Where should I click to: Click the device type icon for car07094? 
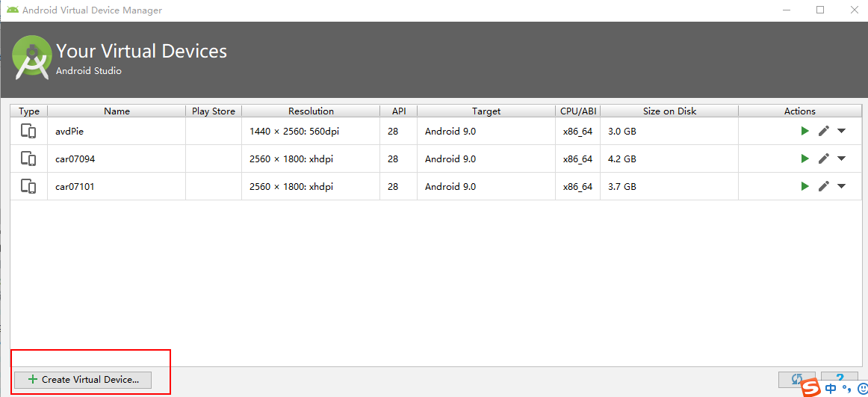(x=28, y=159)
